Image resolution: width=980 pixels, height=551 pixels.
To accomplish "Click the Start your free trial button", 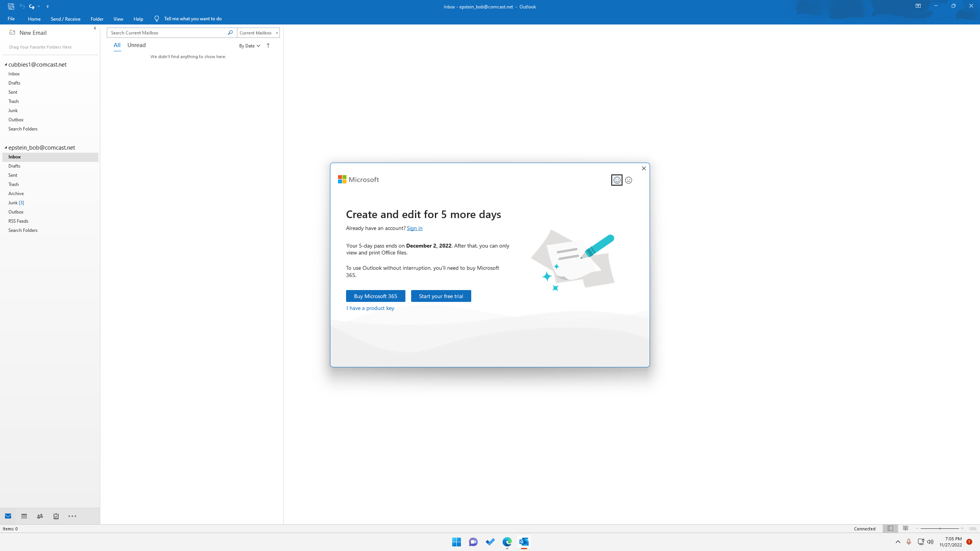I will (441, 296).
